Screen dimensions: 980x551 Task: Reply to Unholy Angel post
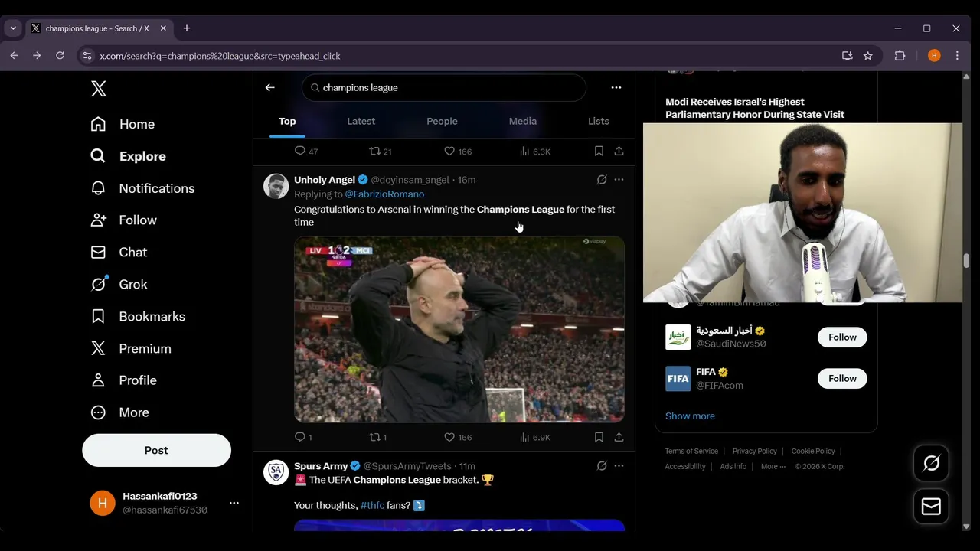(303, 437)
